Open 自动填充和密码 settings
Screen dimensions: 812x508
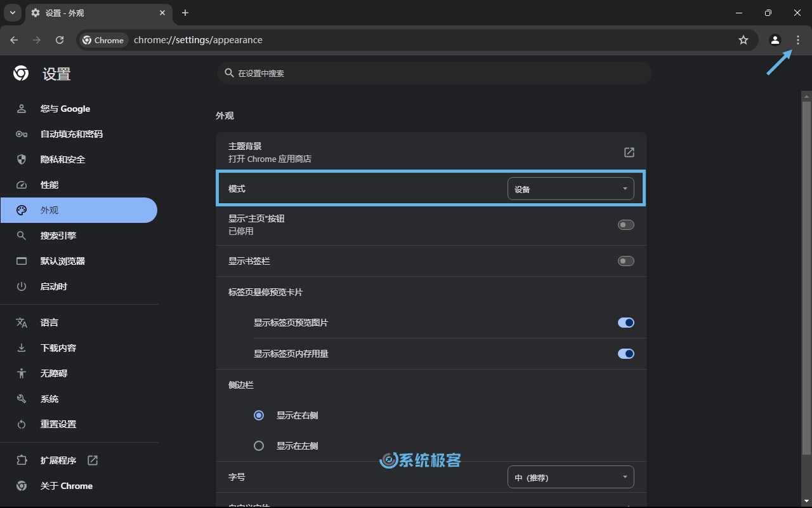point(79,134)
